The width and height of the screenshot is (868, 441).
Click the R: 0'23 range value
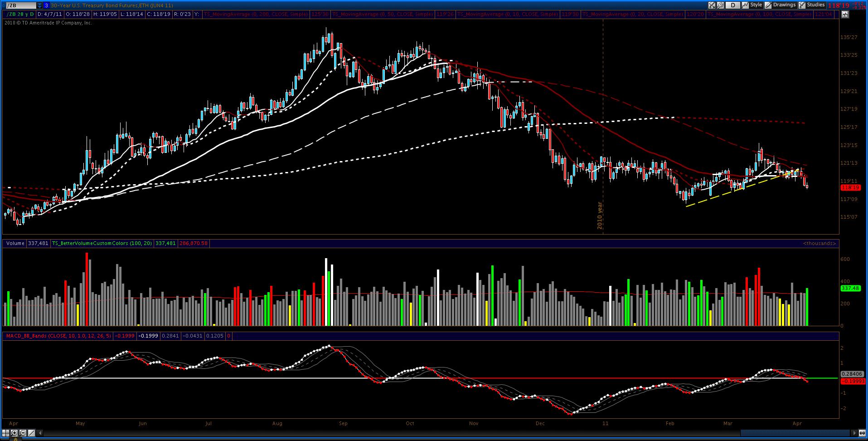183,15
